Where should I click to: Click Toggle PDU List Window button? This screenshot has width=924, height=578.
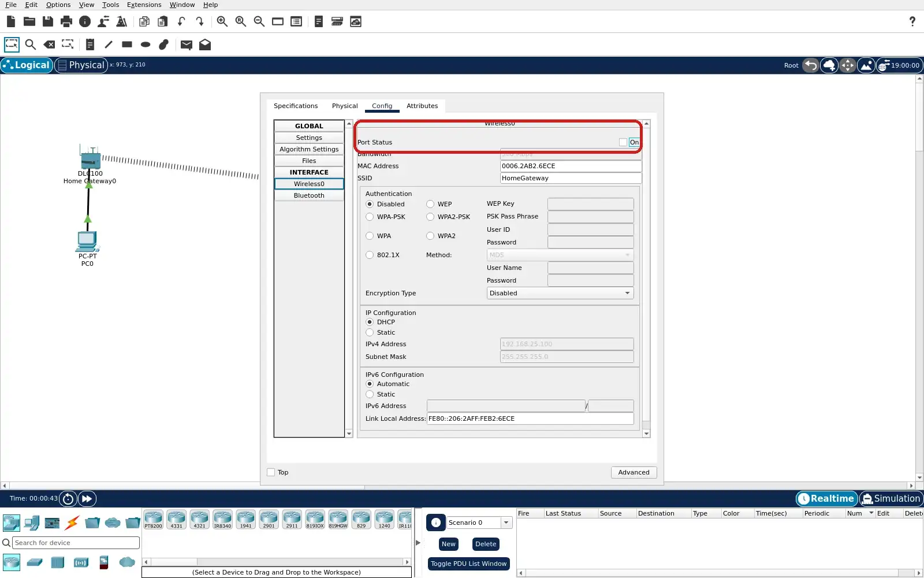pos(468,564)
